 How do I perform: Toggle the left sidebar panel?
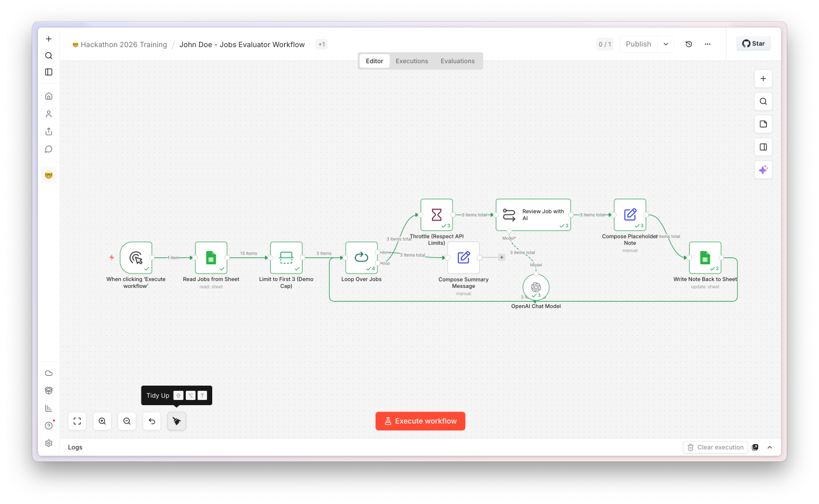click(49, 72)
